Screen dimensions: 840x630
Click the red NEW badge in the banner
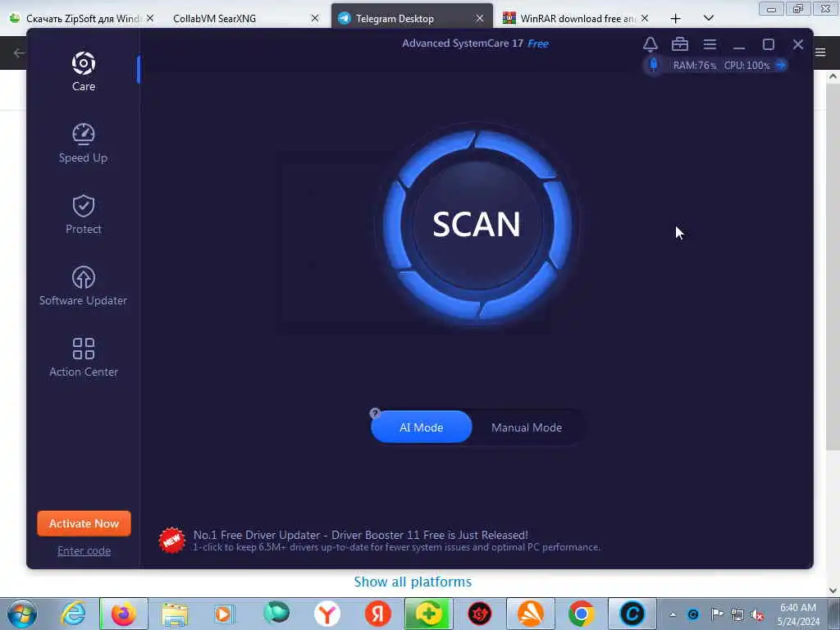click(x=172, y=541)
